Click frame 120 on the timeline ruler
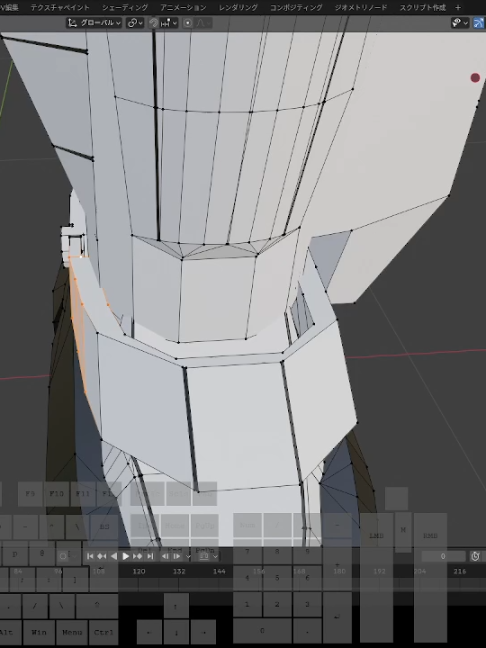 [x=139, y=571]
